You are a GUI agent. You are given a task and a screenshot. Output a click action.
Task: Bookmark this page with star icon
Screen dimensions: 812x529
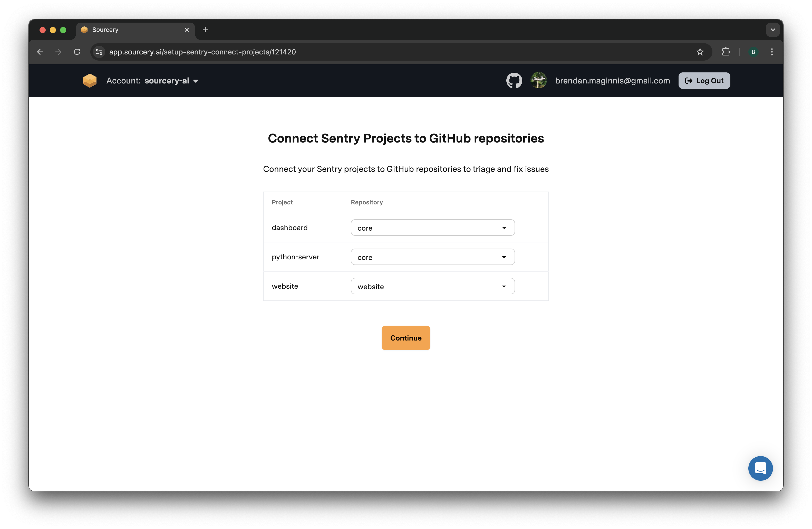point(700,52)
